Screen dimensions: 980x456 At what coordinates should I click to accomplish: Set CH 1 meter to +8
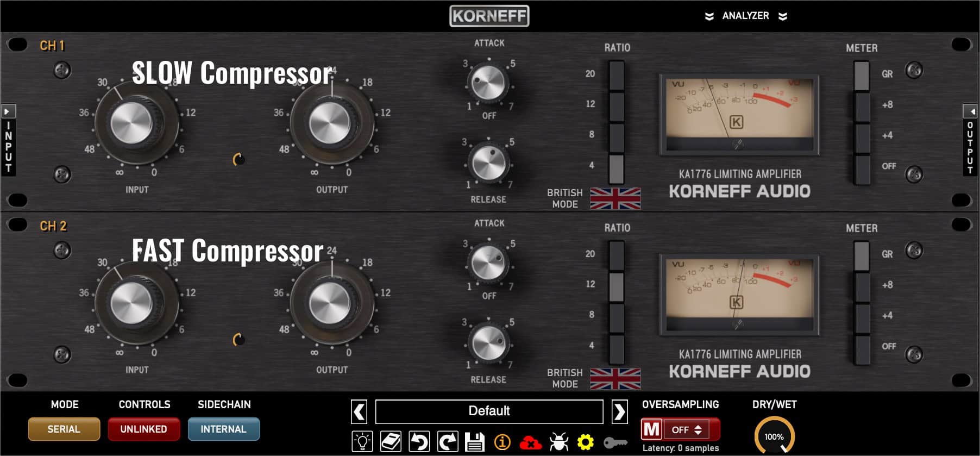click(862, 107)
